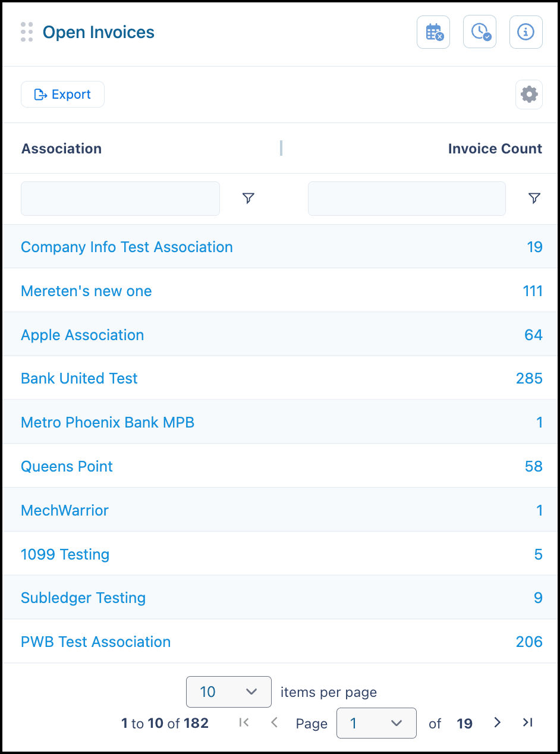Focus the Association filter text field
This screenshot has height=754, width=560.
120,199
